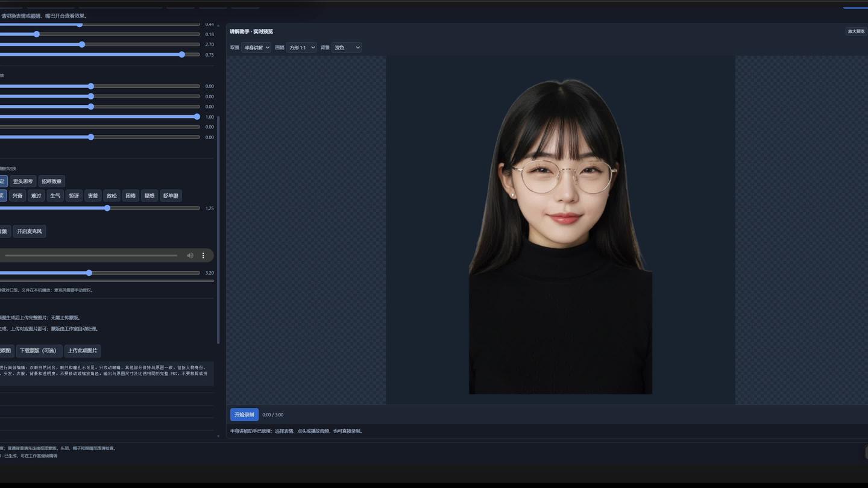Click the slider with value 0.18
This screenshot has height=488, width=868.
[x=99, y=34]
